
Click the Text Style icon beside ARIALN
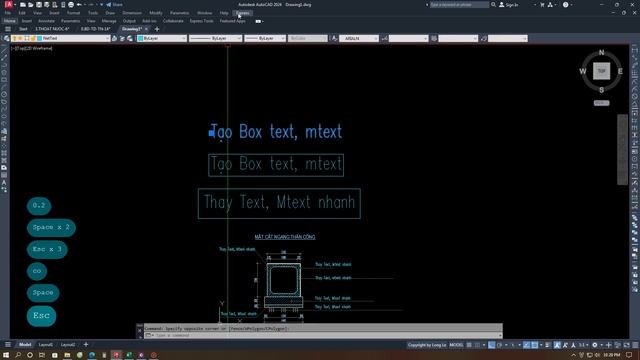point(334,38)
